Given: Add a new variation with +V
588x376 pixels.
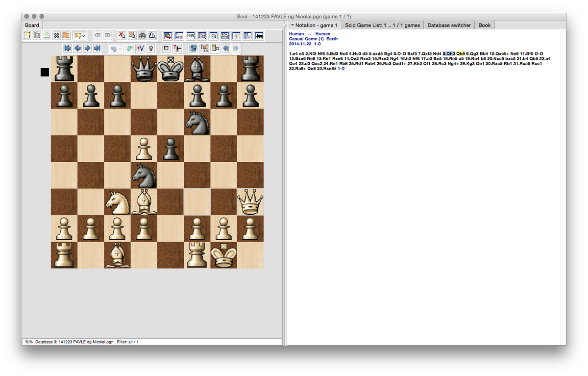Looking at the screenshot, I should [140, 49].
